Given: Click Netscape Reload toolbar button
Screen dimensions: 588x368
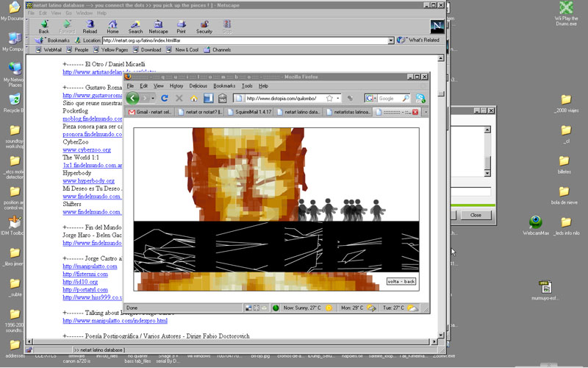Looking at the screenshot, I should [x=90, y=27].
